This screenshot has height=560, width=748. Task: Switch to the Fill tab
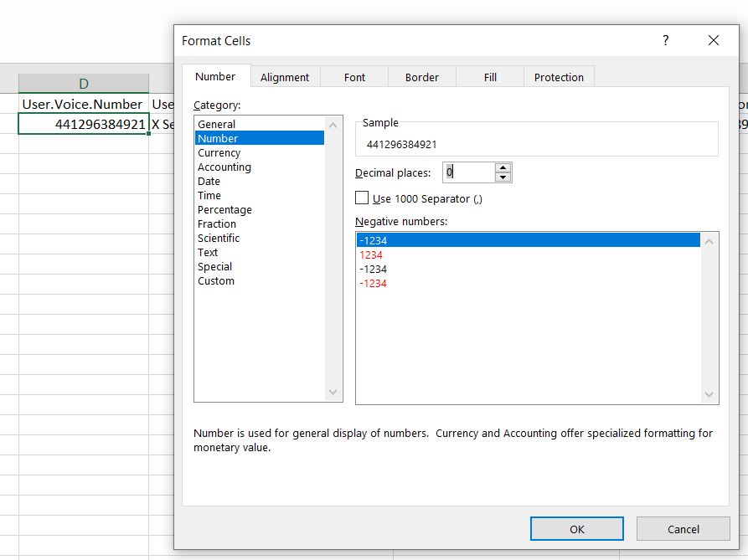pyautogui.click(x=490, y=77)
